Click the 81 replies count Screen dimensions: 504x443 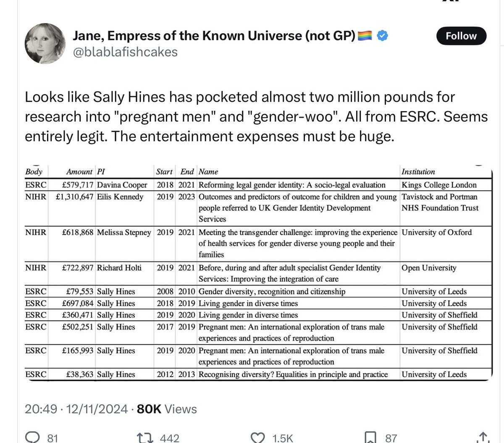pos(52,438)
